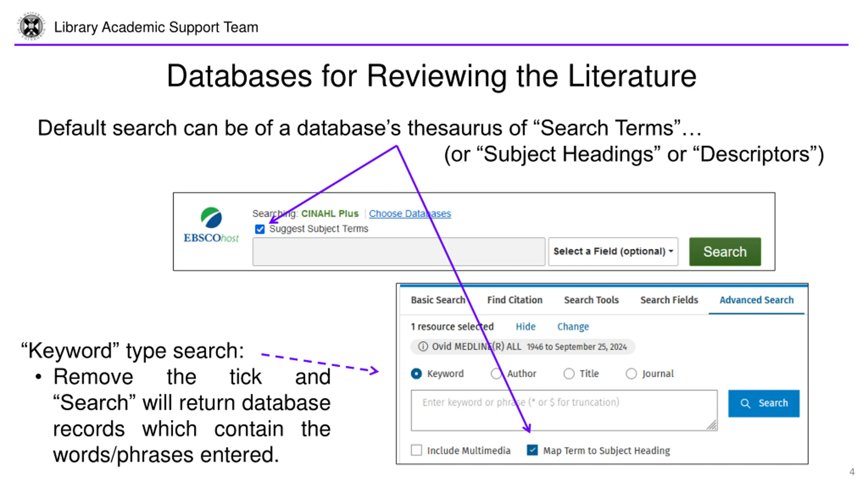
Task: Click the blue Ovid Search button
Action: click(x=764, y=403)
